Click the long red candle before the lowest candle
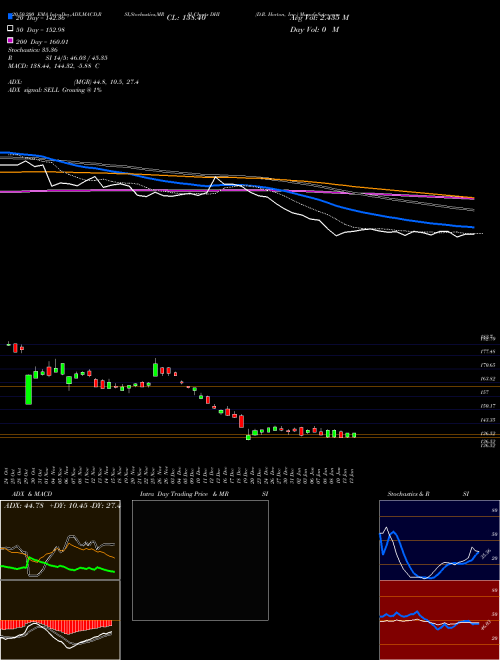The height and width of the screenshot is (660, 500). 242,421
